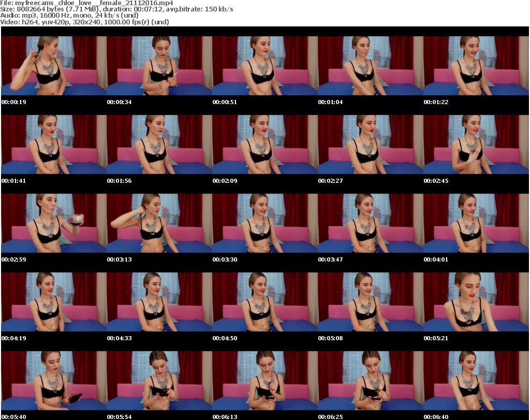Select the frame thumbnail above 00:01:04

(371, 66)
